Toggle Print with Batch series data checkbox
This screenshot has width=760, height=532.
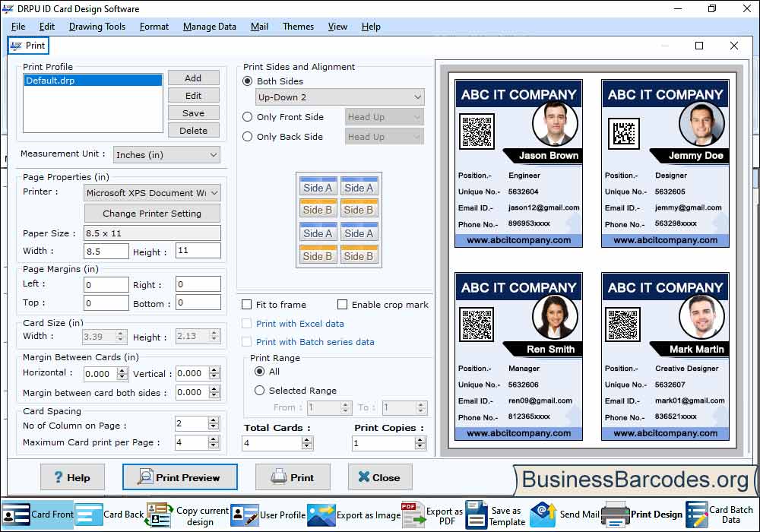point(247,341)
